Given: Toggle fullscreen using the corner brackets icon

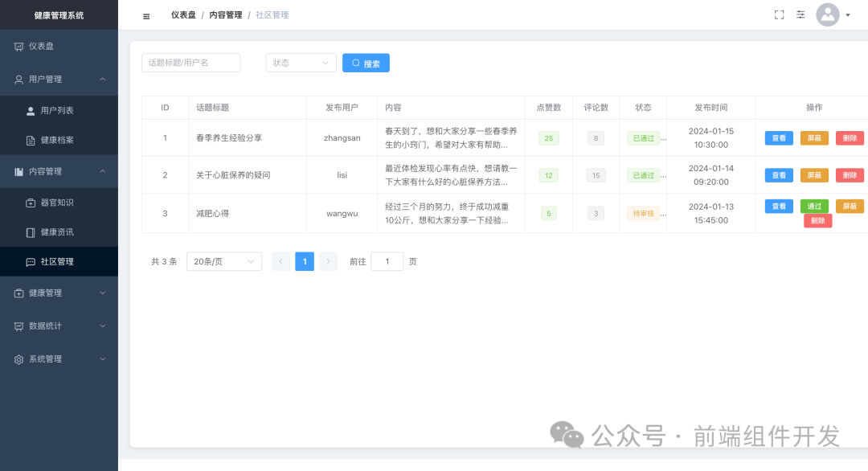Looking at the screenshot, I should (779, 14).
